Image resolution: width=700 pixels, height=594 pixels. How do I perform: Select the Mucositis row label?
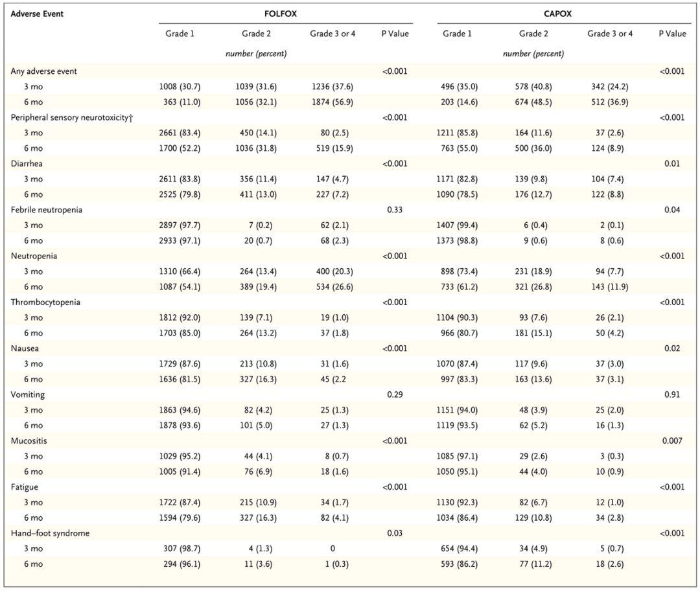(29, 440)
